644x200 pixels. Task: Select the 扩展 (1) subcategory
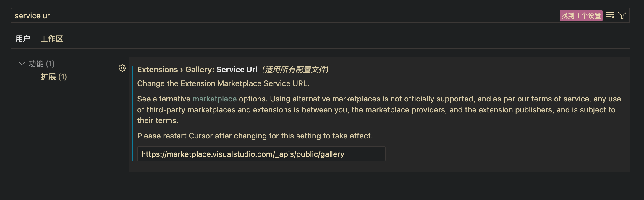pyautogui.click(x=54, y=77)
